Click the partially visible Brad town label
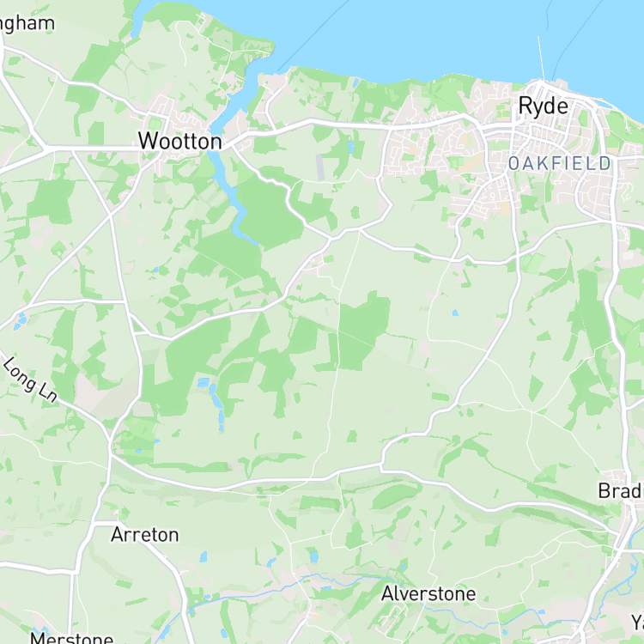Viewport: 644px width, 644px height. click(x=621, y=491)
